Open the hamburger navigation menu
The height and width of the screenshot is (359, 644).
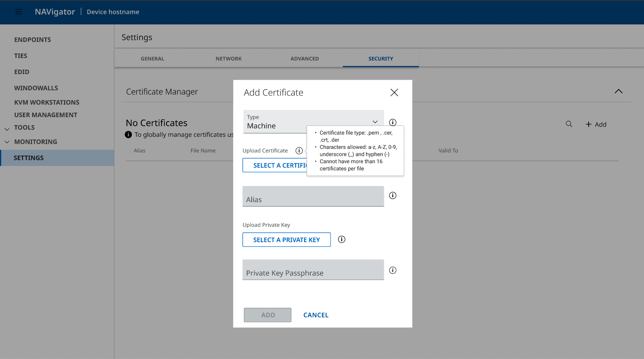[x=18, y=12]
